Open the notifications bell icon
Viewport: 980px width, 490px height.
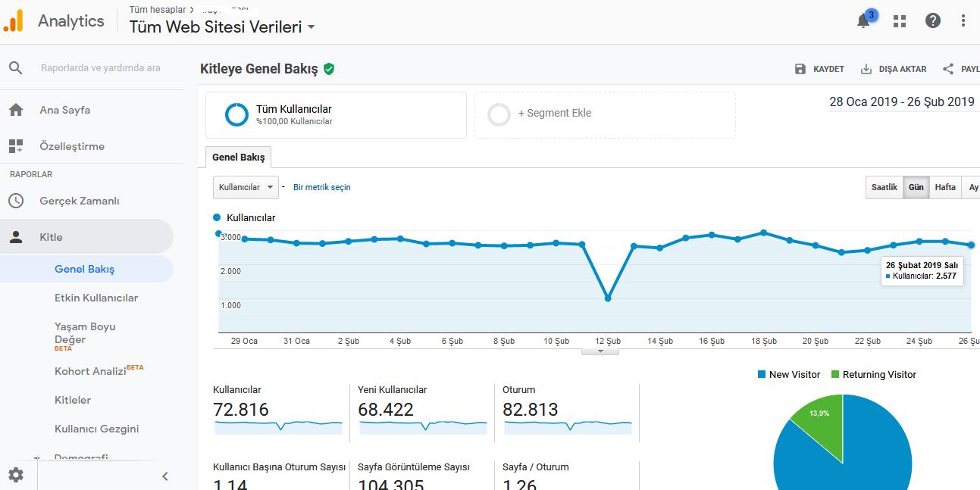click(x=863, y=21)
